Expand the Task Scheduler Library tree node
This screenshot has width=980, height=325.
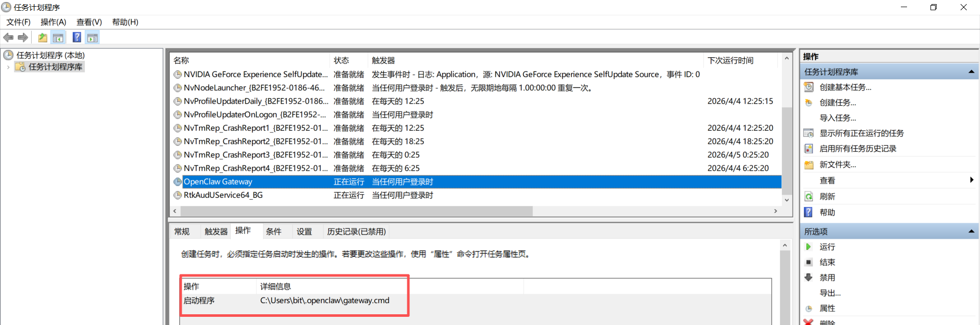[x=8, y=67]
